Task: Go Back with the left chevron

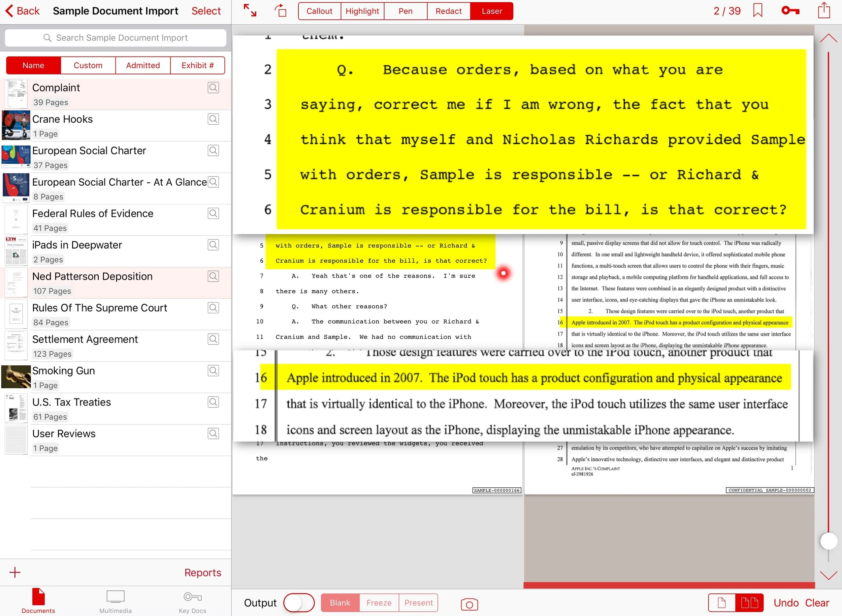Action: point(22,11)
